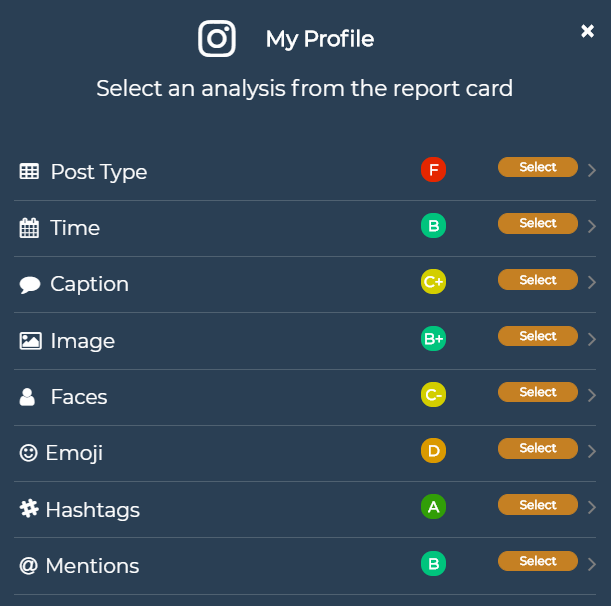Click the Faces person icon
This screenshot has height=606, width=611.
(28, 397)
